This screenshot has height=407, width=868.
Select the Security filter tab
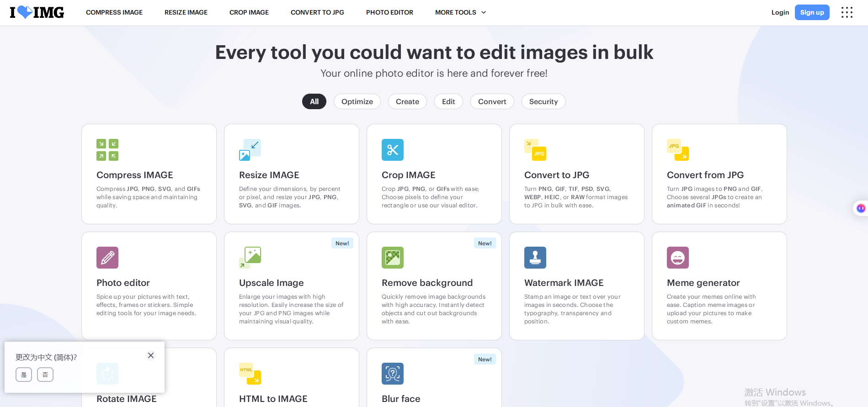543,101
